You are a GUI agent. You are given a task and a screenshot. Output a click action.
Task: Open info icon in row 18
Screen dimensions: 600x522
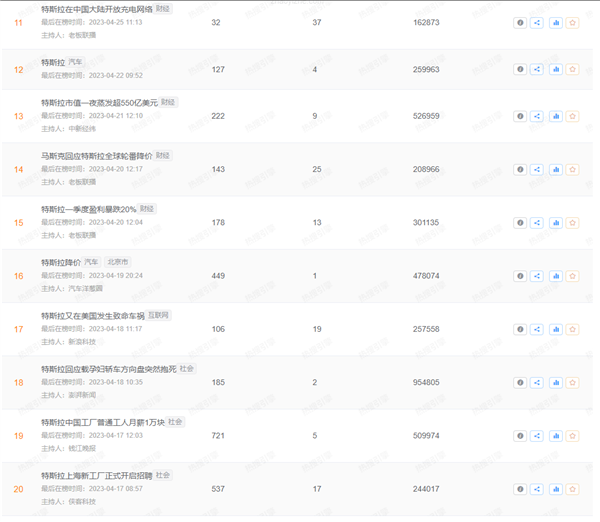[520, 382]
